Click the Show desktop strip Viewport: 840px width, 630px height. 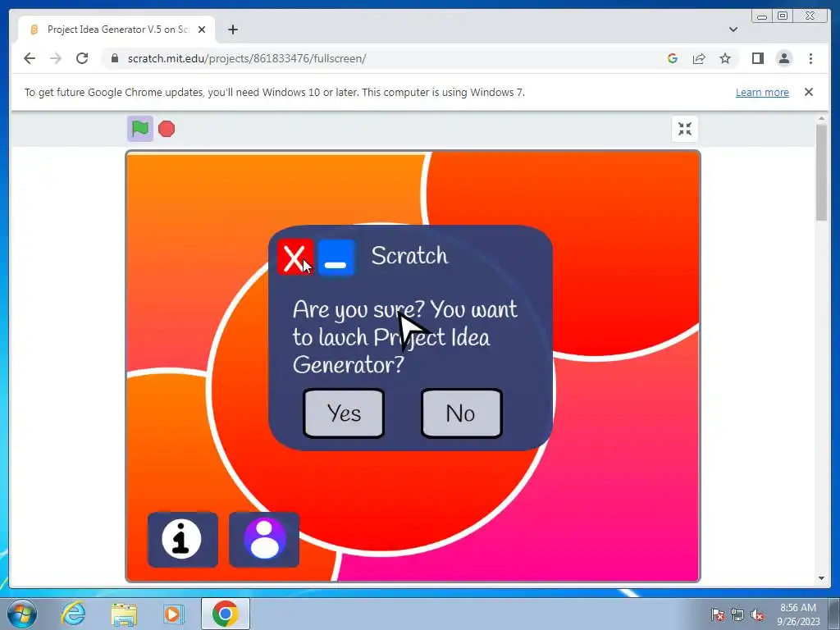(834, 614)
